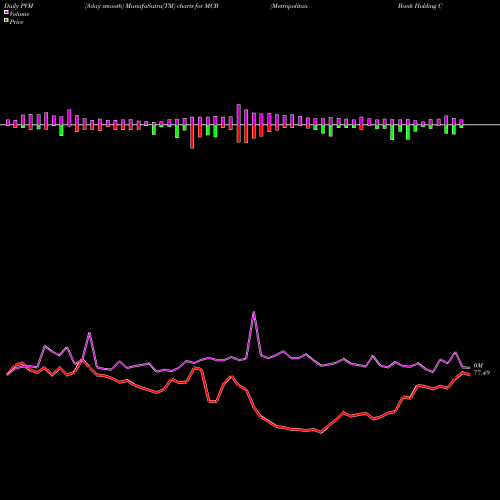Click the Volume legend color swatch
500x500 pixels.
[6, 12]
